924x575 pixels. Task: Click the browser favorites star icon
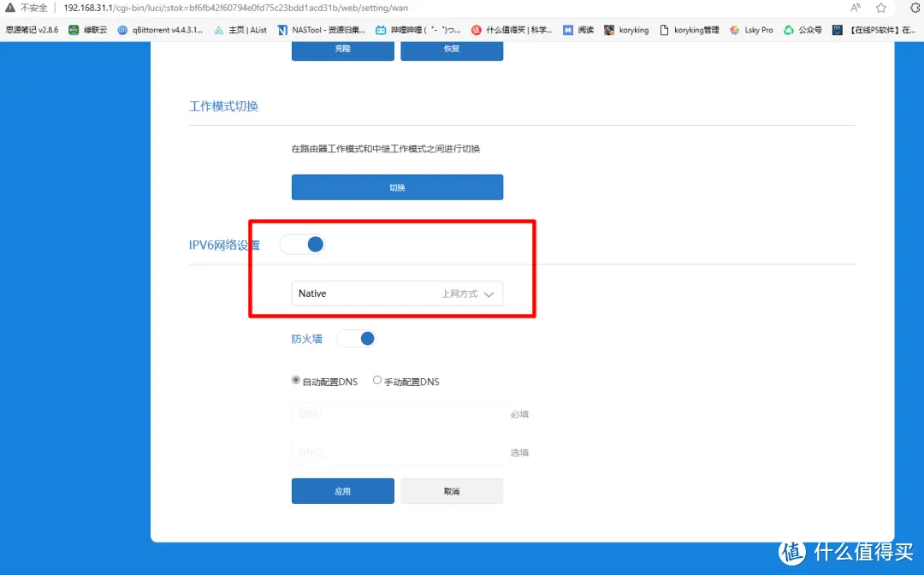coord(881,8)
